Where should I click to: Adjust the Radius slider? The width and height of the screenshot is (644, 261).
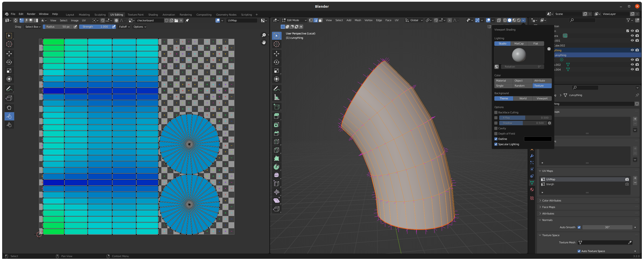pyautogui.click(x=58, y=27)
